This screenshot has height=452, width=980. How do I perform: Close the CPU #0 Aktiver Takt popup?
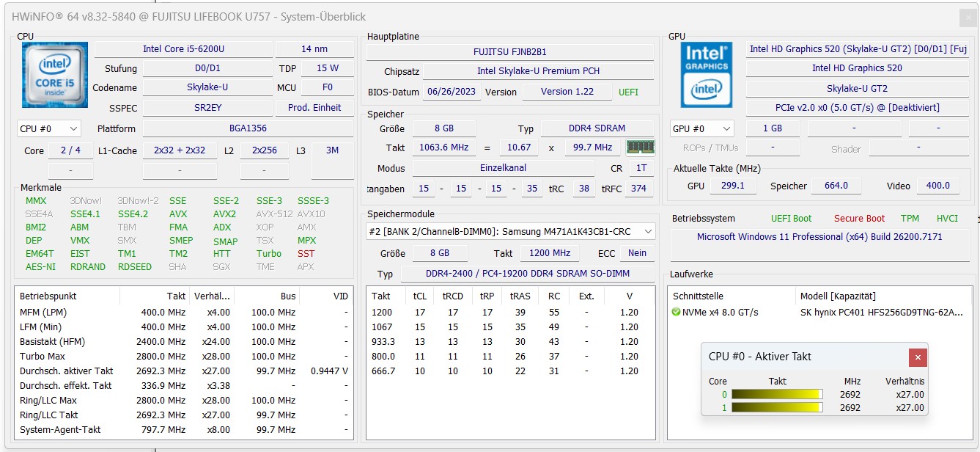click(x=918, y=357)
